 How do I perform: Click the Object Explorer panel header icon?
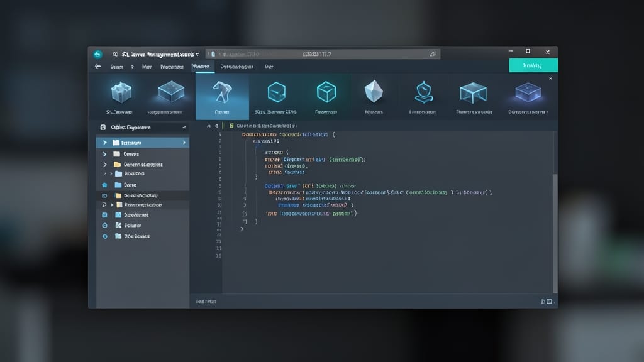tap(103, 127)
